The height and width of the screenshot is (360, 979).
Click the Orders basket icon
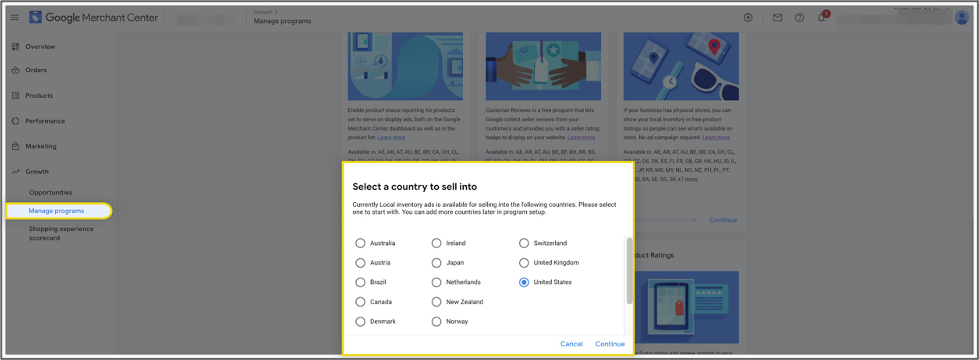click(x=16, y=70)
